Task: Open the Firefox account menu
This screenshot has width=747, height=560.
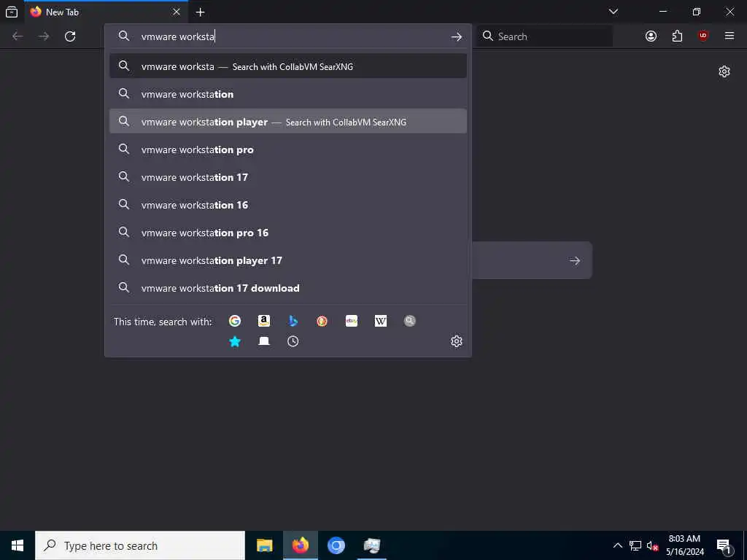Action: coord(651,36)
